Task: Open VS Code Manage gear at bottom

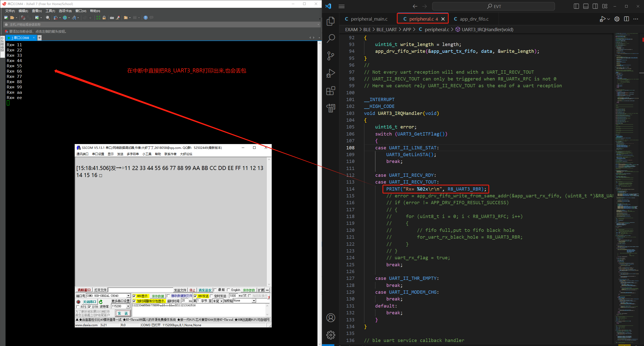Action: [331, 335]
